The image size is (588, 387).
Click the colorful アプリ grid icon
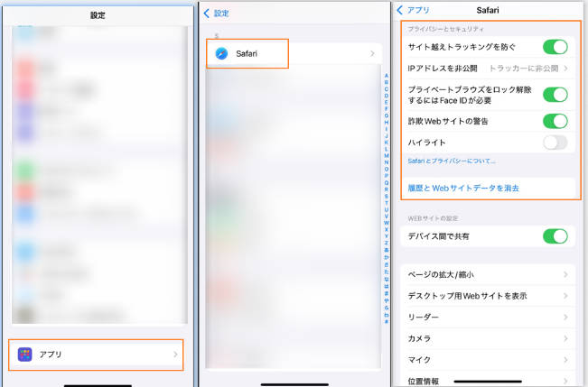click(24, 355)
